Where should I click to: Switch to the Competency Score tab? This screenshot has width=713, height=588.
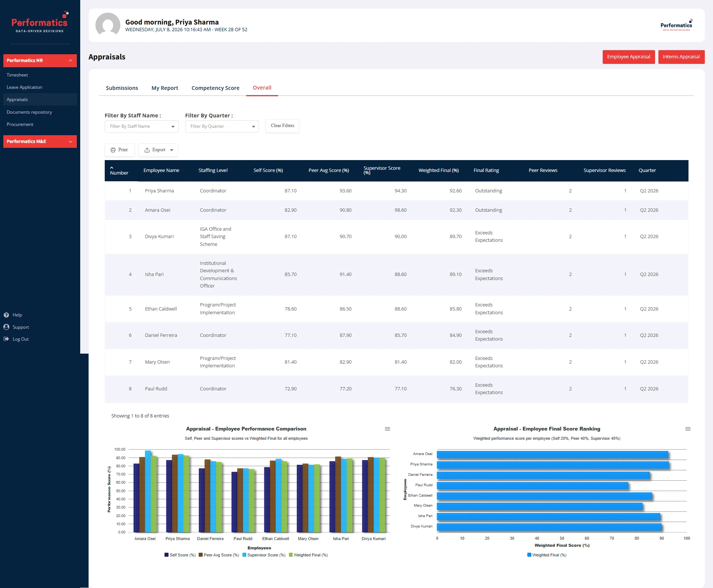(215, 88)
